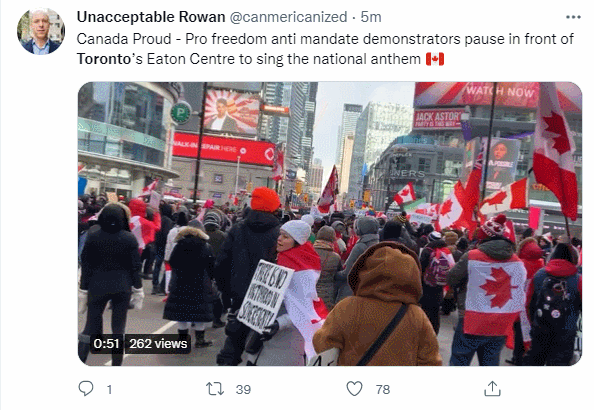
Task: Click the retweet count 39
Action: pos(243,390)
